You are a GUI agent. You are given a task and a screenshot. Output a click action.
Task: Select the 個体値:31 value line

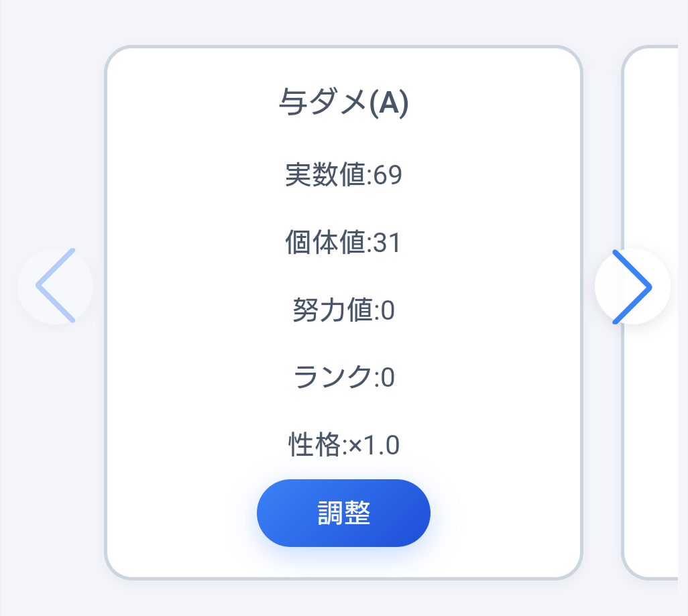343,241
